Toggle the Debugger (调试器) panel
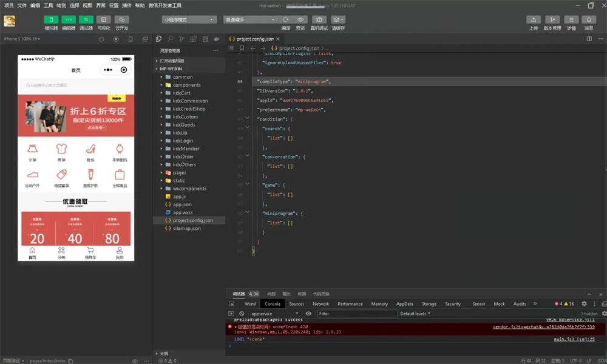This screenshot has width=607, height=364. click(x=86, y=20)
